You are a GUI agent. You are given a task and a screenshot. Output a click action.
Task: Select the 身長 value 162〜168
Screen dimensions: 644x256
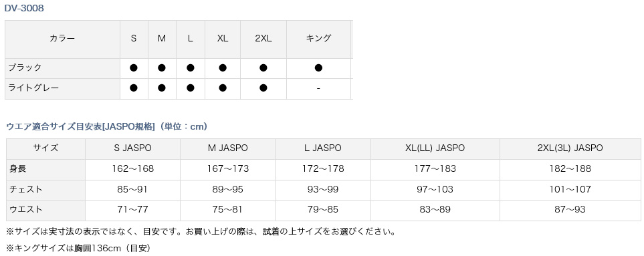(x=132, y=168)
